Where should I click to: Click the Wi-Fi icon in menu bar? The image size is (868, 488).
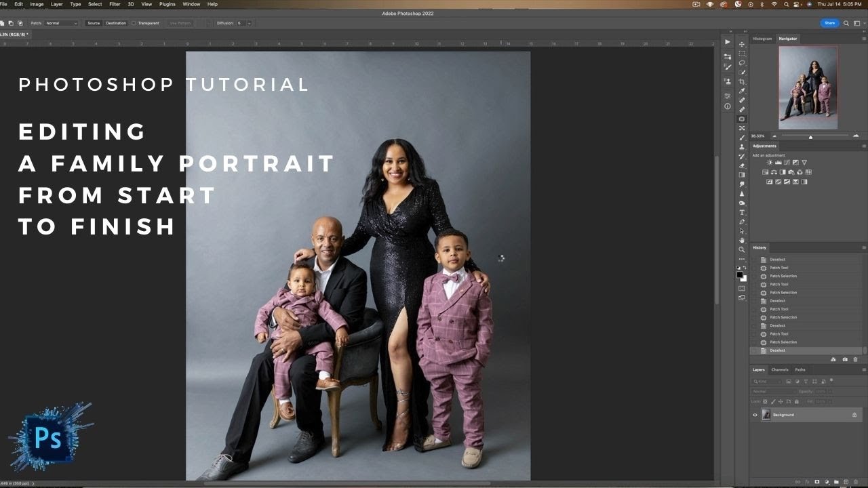tap(774, 4)
